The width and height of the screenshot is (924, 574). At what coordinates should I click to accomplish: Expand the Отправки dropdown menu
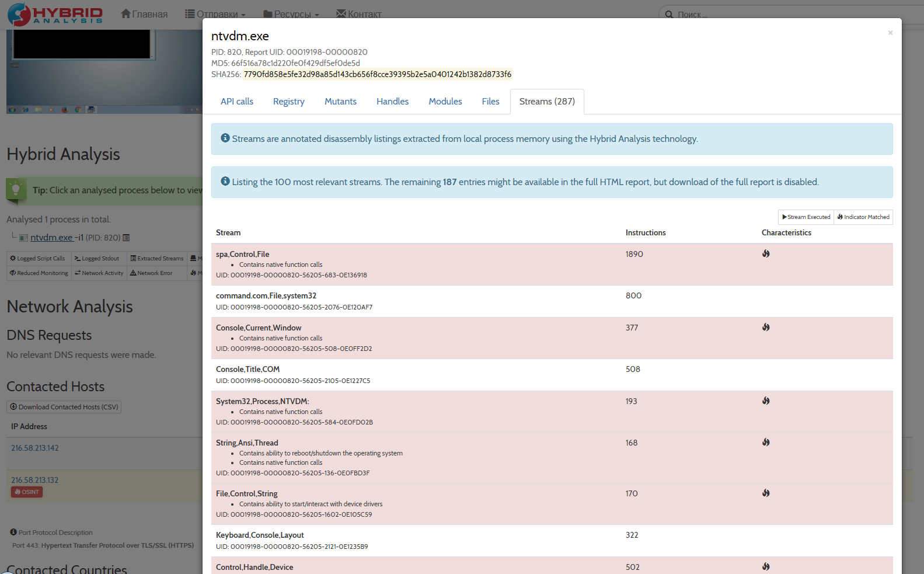[215, 14]
